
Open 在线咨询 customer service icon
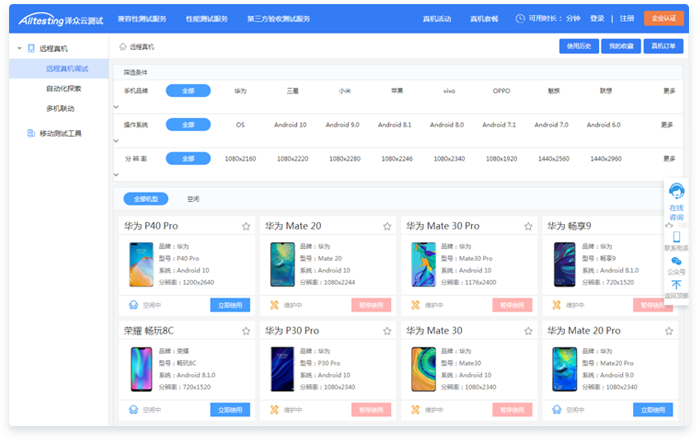(x=676, y=194)
